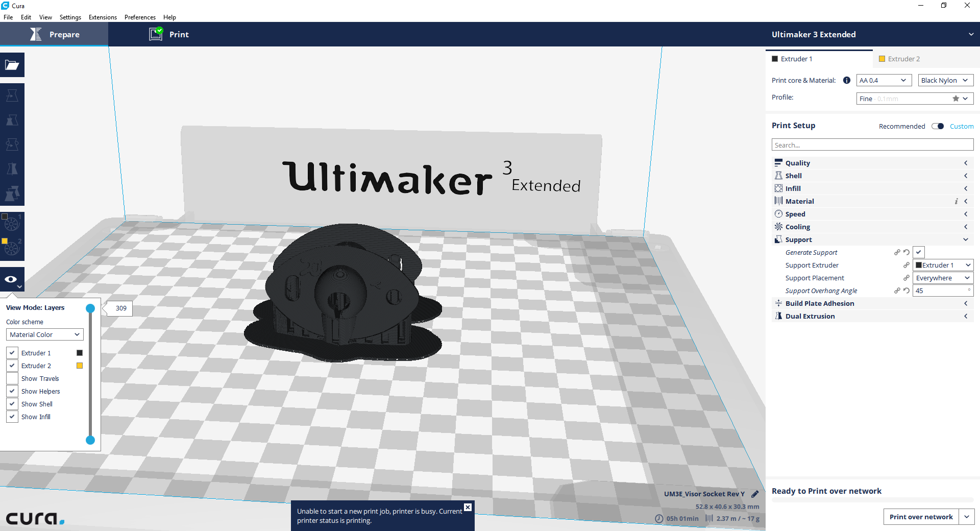Click the layer number 309 field

[x=121, y=308]
